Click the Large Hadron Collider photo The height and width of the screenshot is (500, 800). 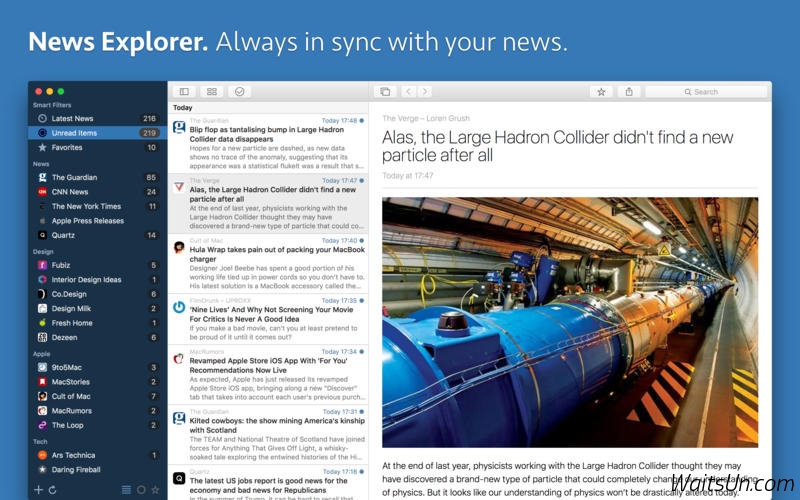point(569,321)
